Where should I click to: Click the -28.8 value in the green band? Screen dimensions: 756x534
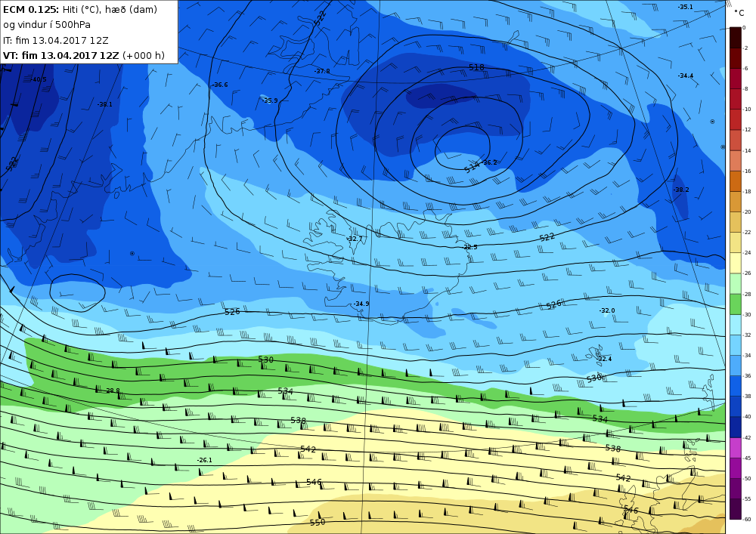[112, 390]
